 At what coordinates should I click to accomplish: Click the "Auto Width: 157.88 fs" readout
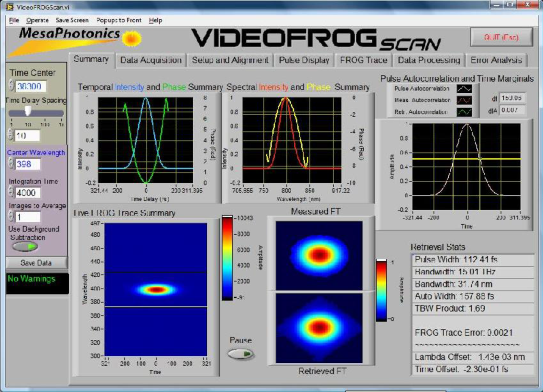(x=473, y=296)
